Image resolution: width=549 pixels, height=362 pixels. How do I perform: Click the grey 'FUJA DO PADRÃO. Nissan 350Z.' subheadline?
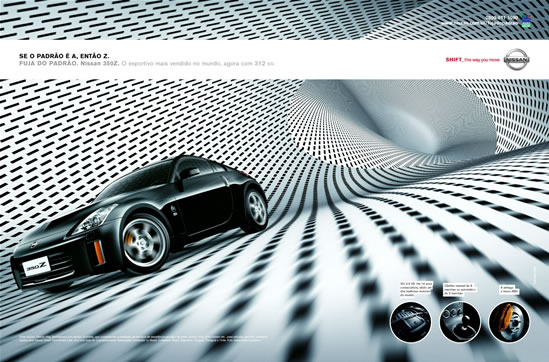69,64
